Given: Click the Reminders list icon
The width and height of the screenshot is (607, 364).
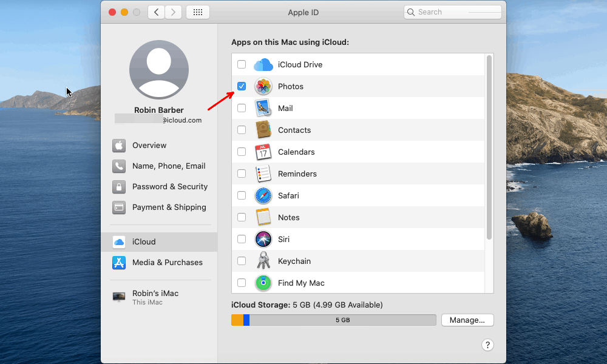Looking at the screenshot, I should pyautogui.click(x=263, y=174).
